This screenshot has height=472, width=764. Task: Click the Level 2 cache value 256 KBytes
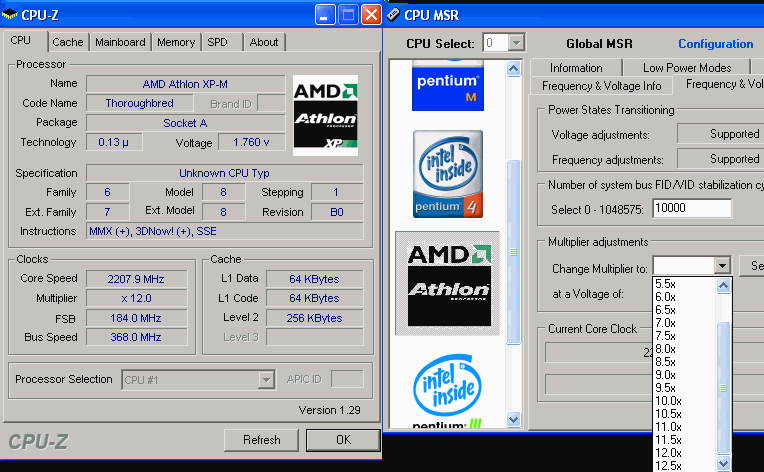coord(315,318)
